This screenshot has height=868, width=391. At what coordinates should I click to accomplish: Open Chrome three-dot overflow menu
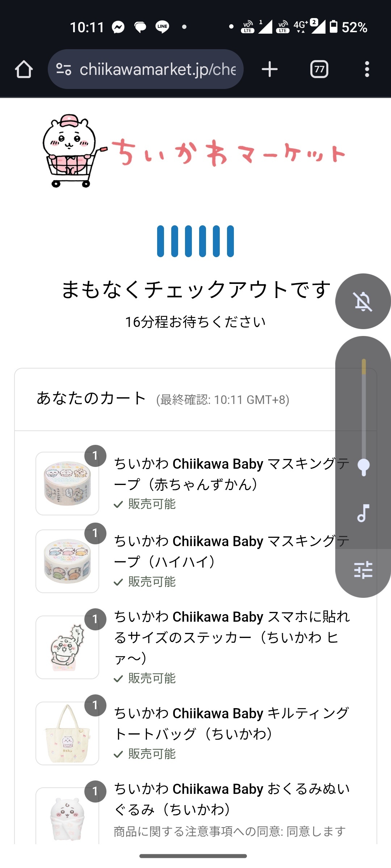(367, 69)
